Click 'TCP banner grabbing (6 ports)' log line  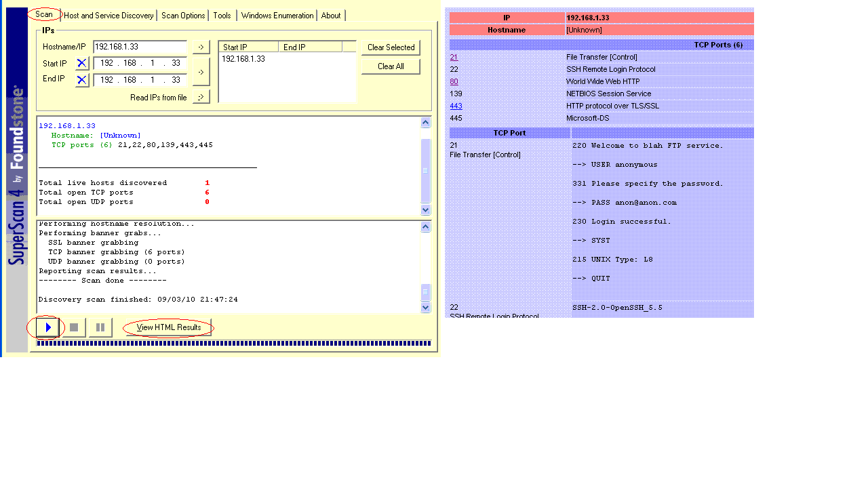(116, 252)
